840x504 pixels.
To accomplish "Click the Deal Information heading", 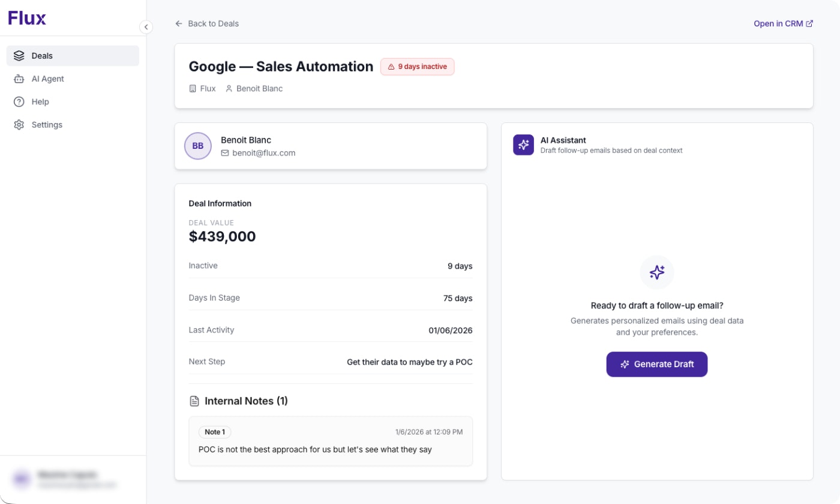I will (220, 203).
